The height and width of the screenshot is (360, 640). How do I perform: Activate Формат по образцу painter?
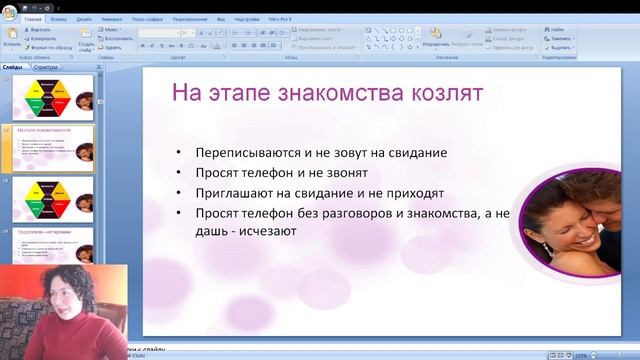(48, 48)
